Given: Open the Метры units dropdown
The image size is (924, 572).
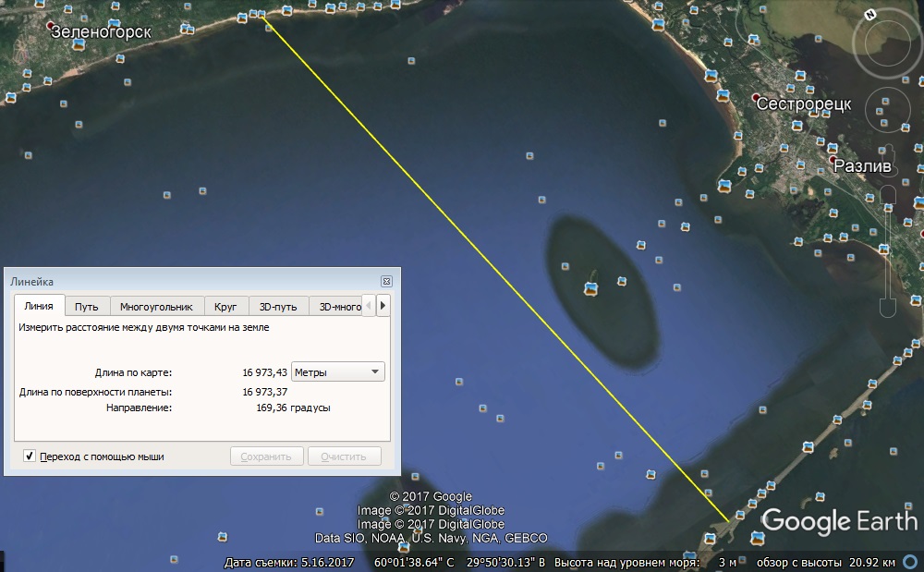Looking at the screenshot, I should pyautogui.click(x=337, y=371).
